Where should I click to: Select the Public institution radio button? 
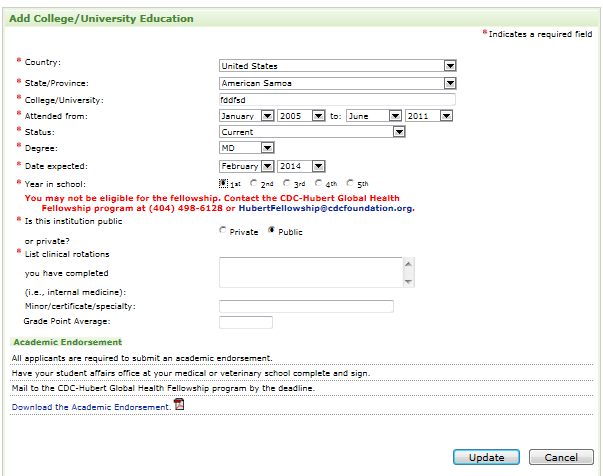tap(270, 231)
